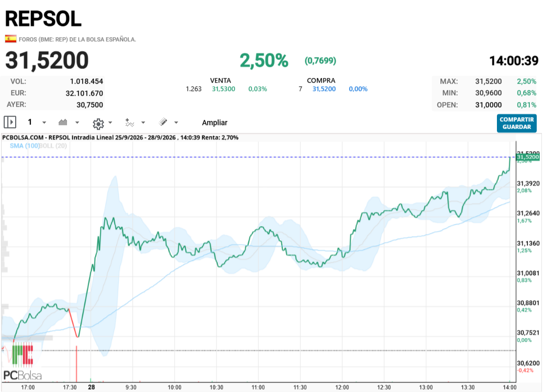Click the Ampliar option
Image resolution: width=543 pixels, height=392 pixels.
[x=215, y=122]
